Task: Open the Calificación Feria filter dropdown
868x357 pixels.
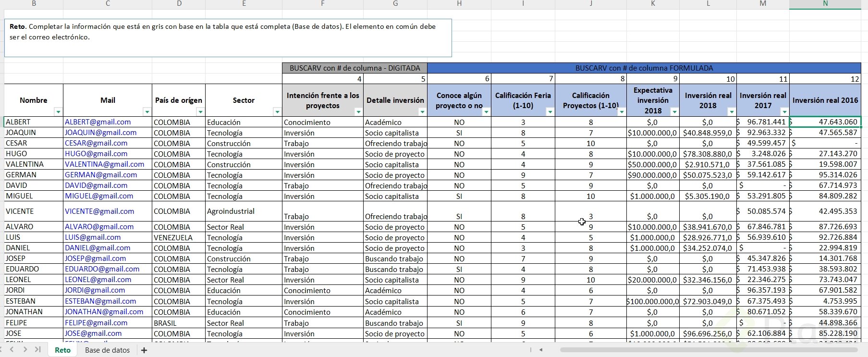Action: 550,111
